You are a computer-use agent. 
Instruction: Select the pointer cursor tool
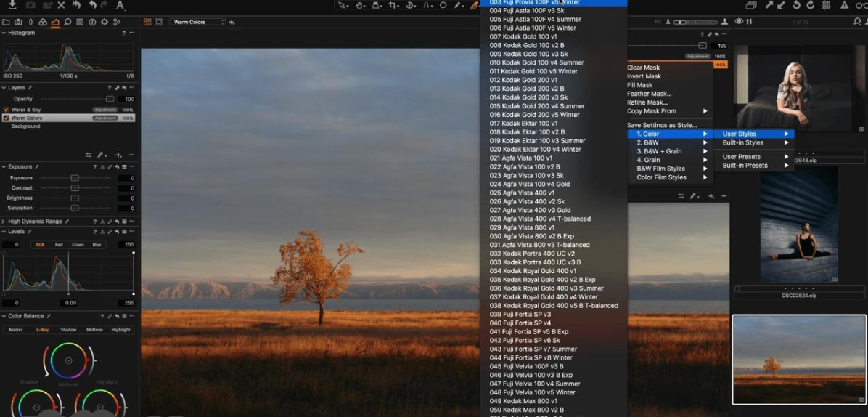click(x=343, y=5)
